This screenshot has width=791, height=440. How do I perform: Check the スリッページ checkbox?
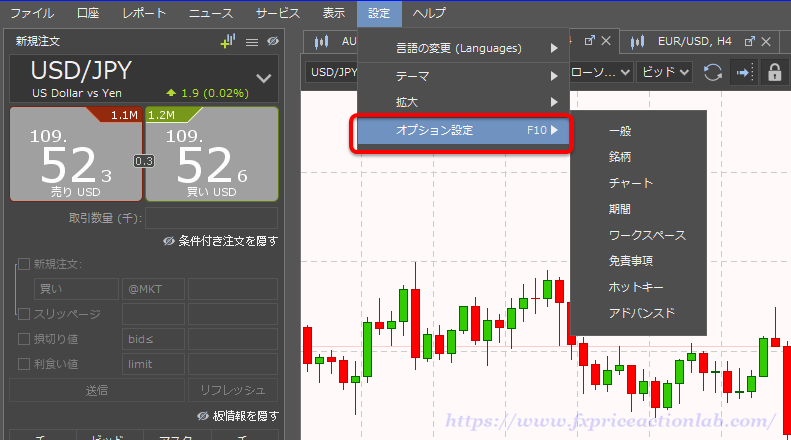click(x=24, y=314)
